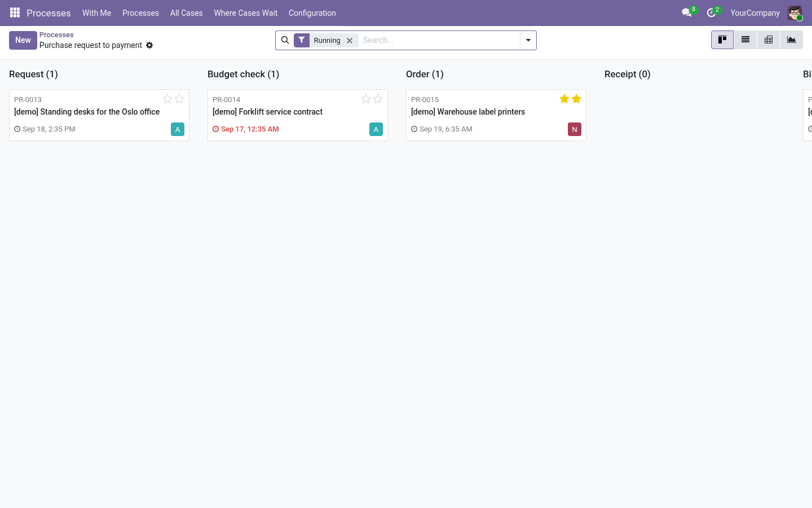Switch to Graph view
Viewport: 812px width, 508px height.
pyautogui.click(x=792, y=40)
